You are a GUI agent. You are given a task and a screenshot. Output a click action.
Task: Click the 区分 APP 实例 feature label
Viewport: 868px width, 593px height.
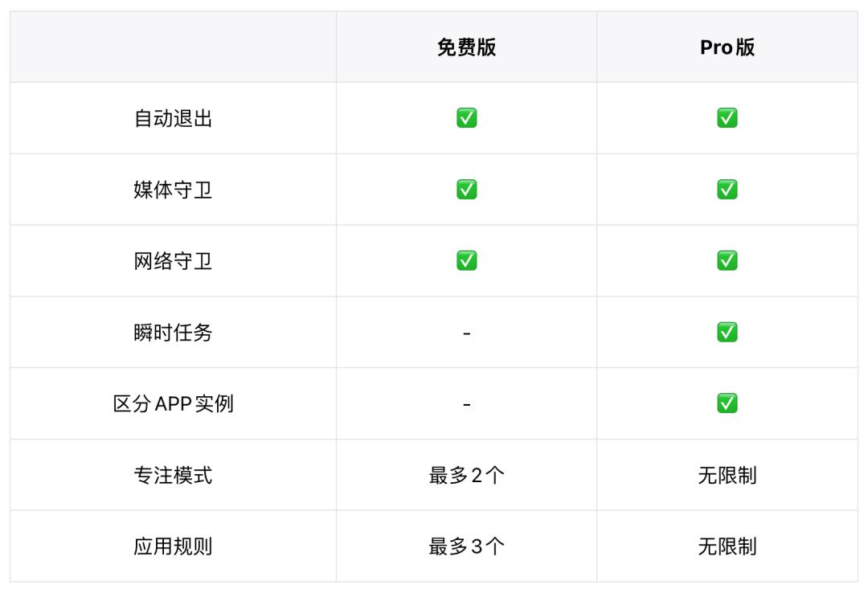(173, 403)
